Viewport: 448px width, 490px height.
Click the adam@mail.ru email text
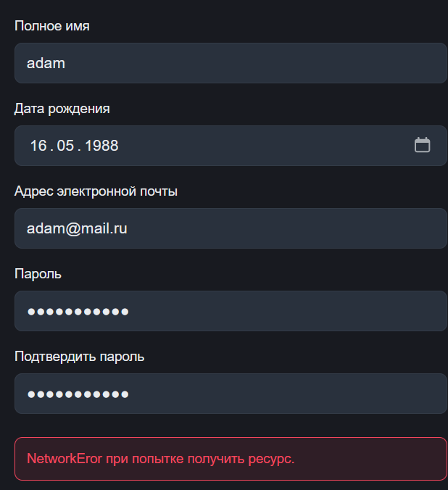click(77, 228)
